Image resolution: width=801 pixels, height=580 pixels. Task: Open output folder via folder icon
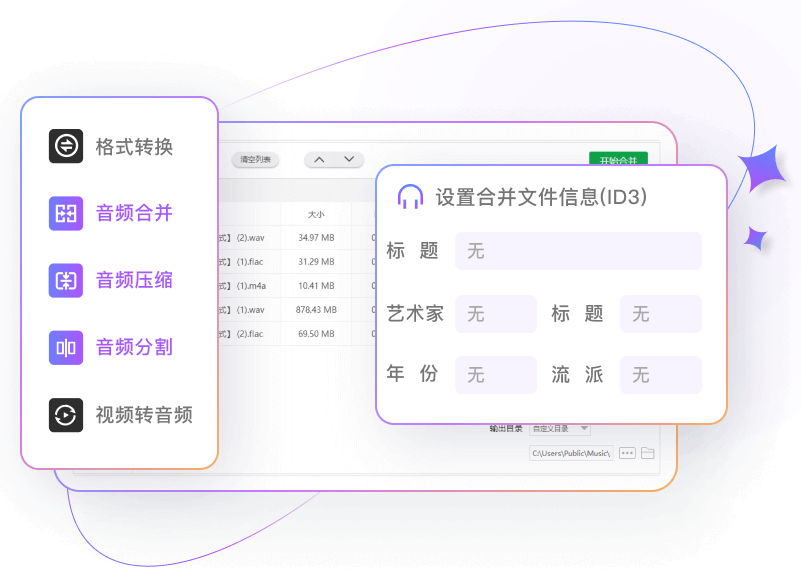(648, 453)
